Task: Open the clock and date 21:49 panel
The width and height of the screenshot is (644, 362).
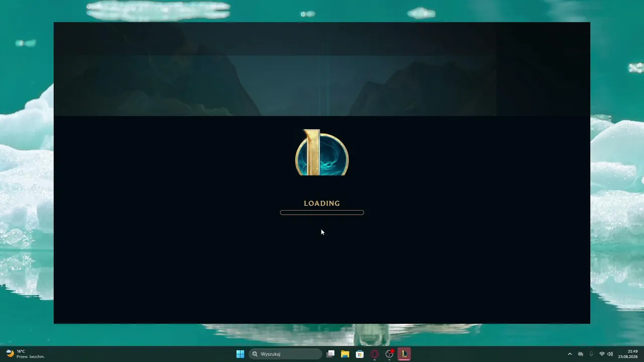Action: click(629, 354)
